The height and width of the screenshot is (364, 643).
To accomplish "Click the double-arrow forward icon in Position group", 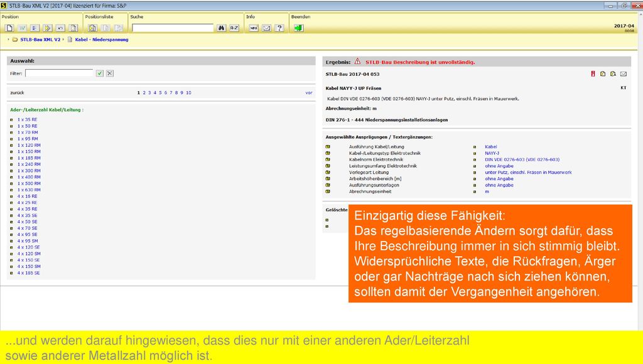I will coord(48,28).
